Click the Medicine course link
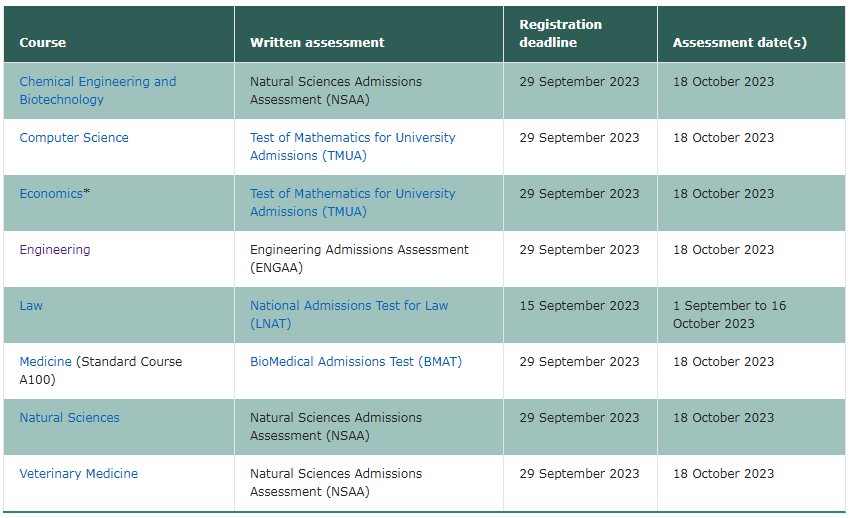 tap(46, 362)
